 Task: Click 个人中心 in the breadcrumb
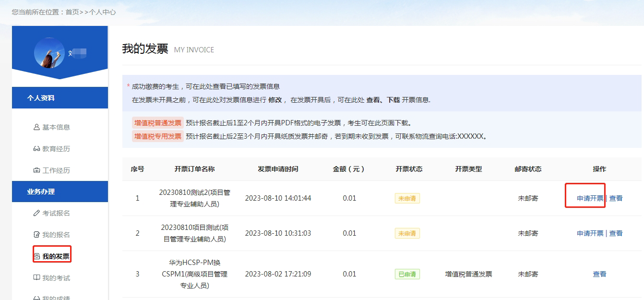point(103,12)
